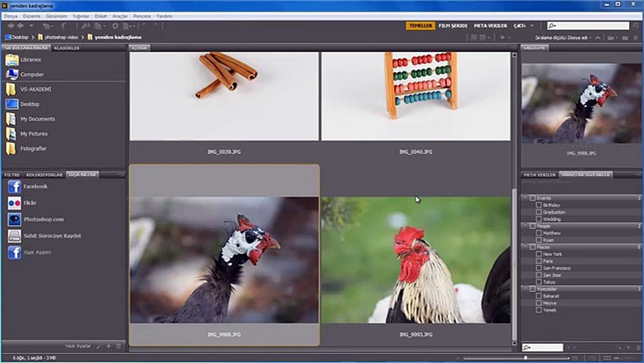644x363 pixels.
Task: Click the thumbnail size slider handle
Action: click(x=525, y=358)
